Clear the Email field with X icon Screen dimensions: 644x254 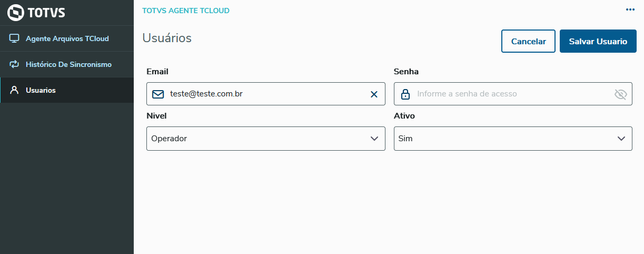tap(374, 94)
